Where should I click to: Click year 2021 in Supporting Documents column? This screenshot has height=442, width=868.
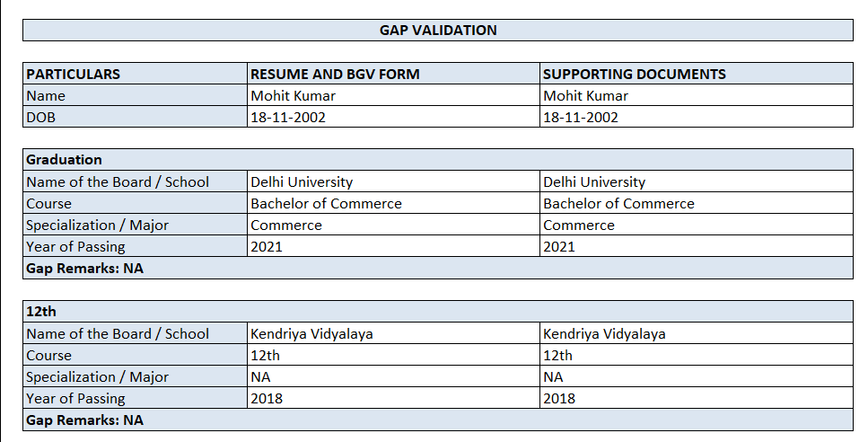tap(559, 247)
